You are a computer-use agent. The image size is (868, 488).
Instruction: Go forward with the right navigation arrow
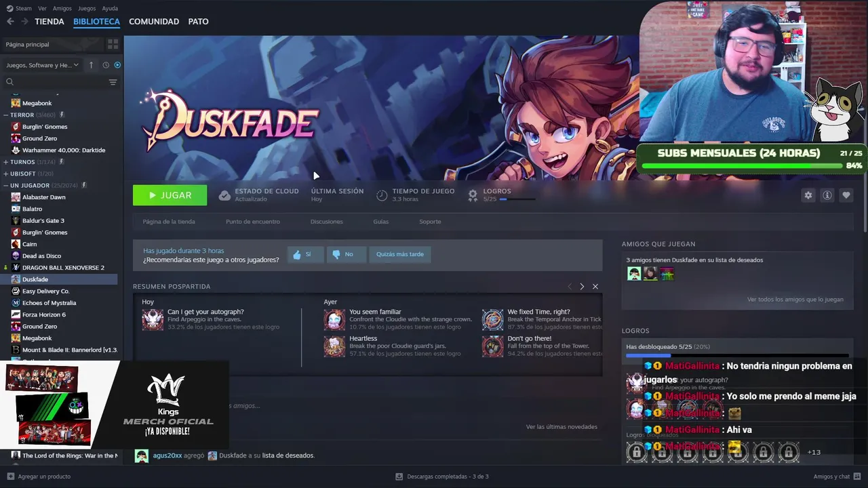point(24,22)
